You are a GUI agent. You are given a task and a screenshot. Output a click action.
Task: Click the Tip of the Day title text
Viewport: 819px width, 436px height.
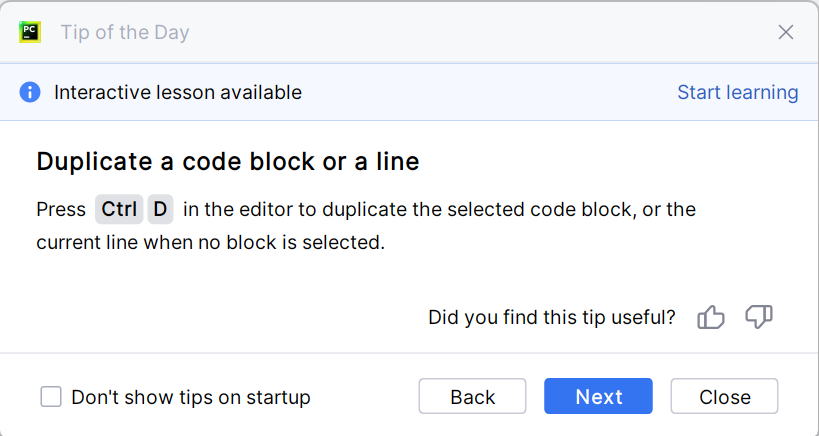[125, 32]
